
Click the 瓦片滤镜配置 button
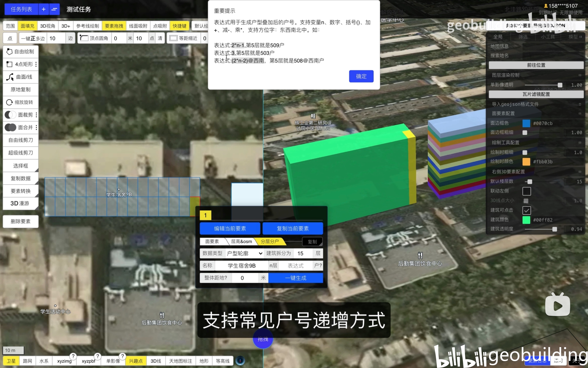[x=536, y=94]
